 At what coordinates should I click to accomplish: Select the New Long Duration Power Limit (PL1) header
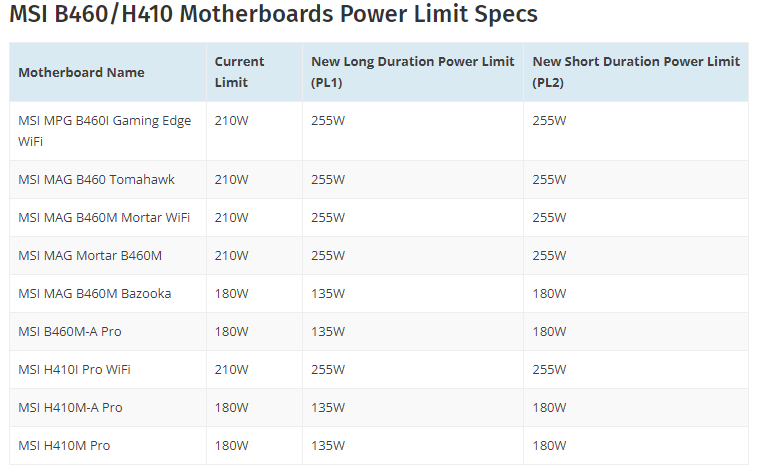click(413, 72)
